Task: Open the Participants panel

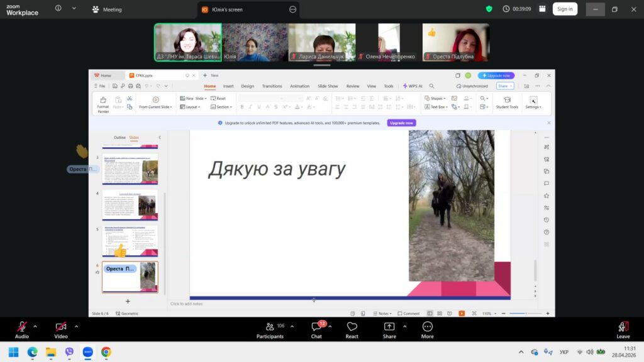Action: (270, 329)
